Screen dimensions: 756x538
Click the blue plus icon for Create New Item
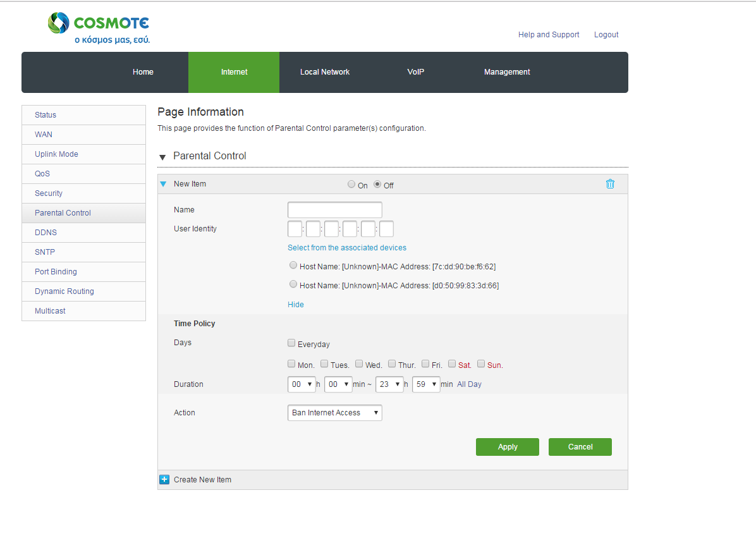(164, 479)
